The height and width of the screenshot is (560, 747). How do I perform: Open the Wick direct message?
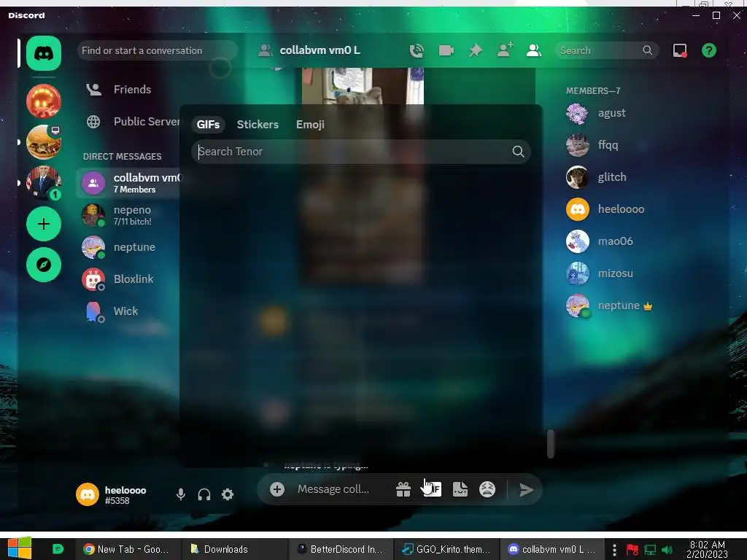(128, 311)
